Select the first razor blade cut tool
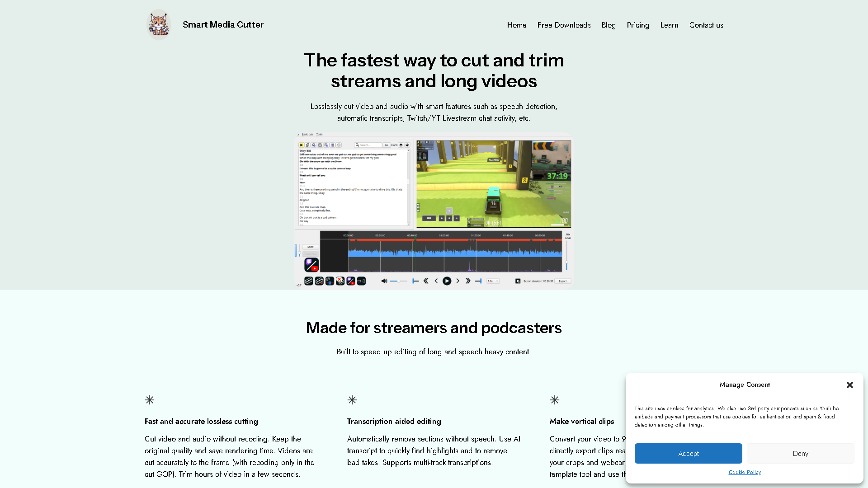 [309, 281]
